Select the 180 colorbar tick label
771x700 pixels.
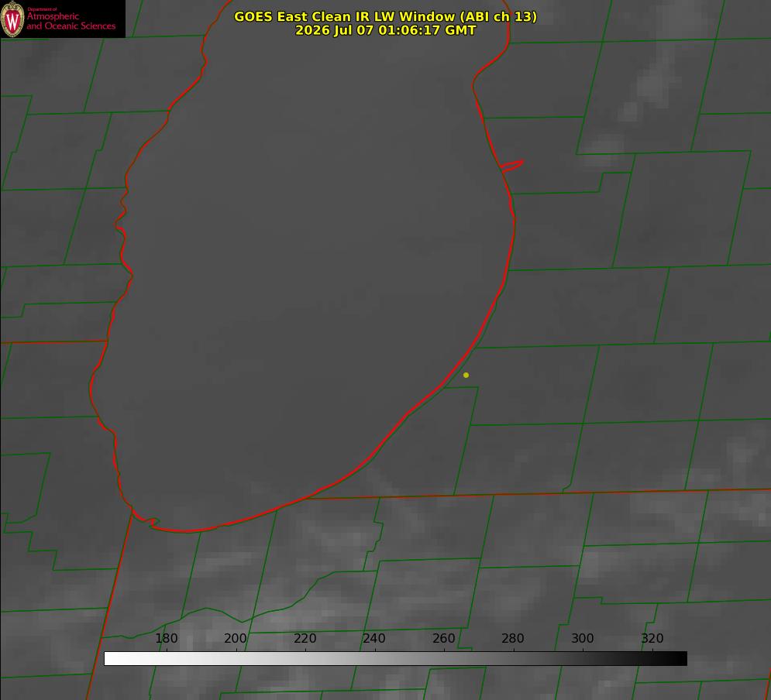point(166,638)
